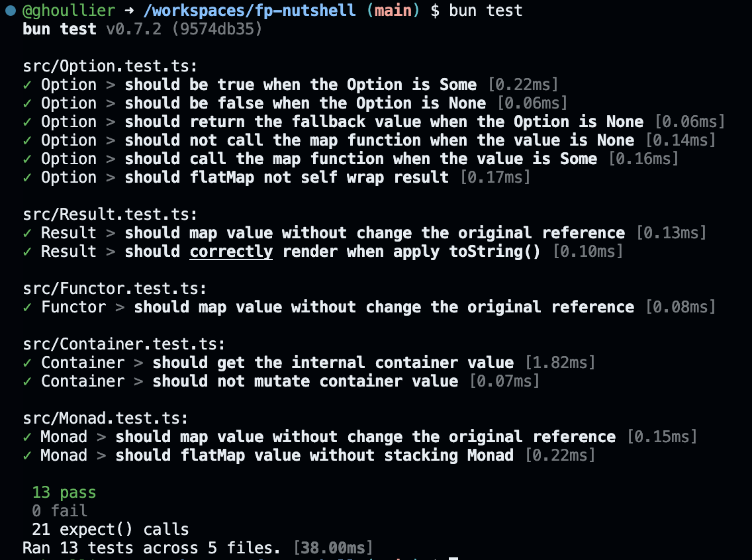Viewport: 752px width, 560px height.
Task: Open the src/Functor.test.ts file link
Action: point(114,289)
